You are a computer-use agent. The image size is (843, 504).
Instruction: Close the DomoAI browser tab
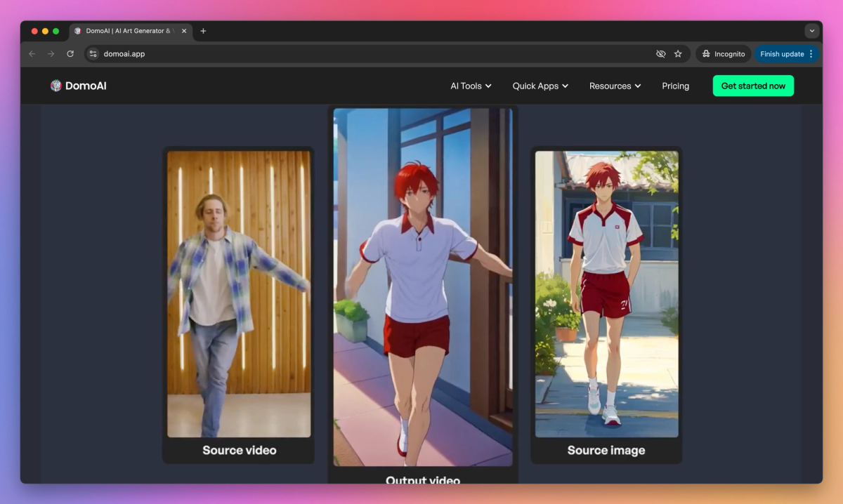185,31
